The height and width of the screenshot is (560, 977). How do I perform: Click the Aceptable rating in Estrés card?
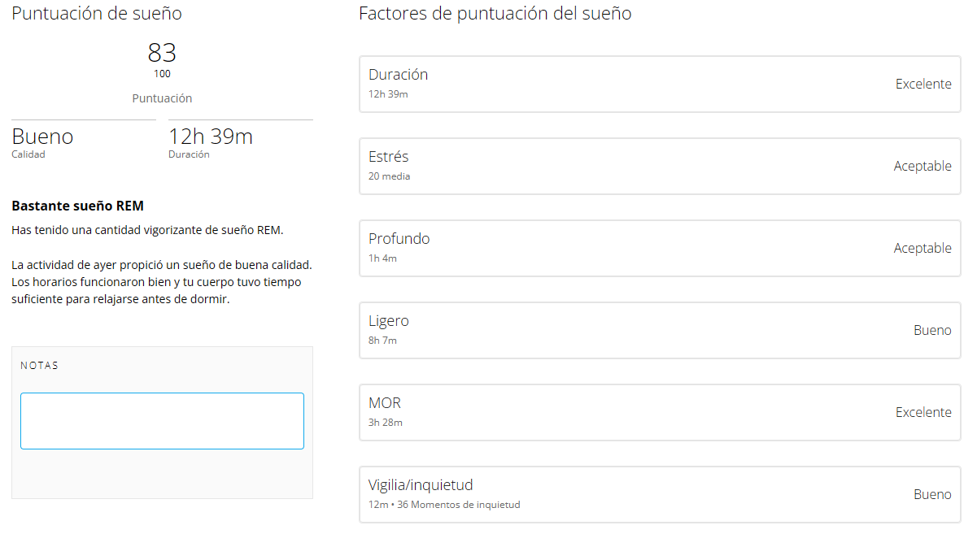click(922, 166)
